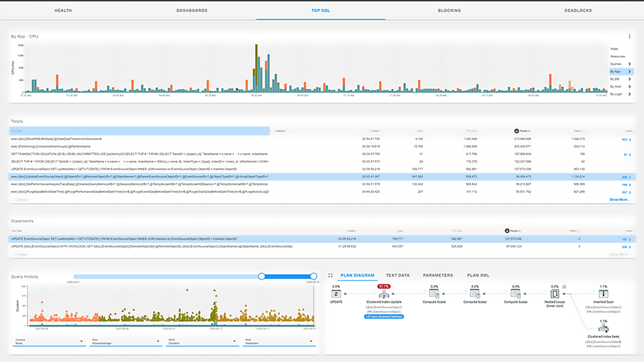This screenshot has height=362, width=644.
Task: Select the exec [dbo].[PurgeDataBeforeDateTime] row
Action: (322, 192)
